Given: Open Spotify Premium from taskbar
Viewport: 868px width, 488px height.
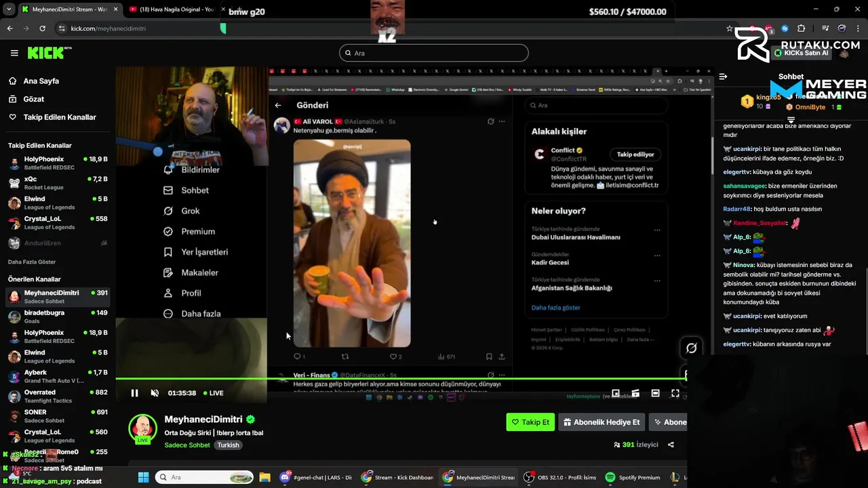Looking at the screenshot, I should (632, 477).
